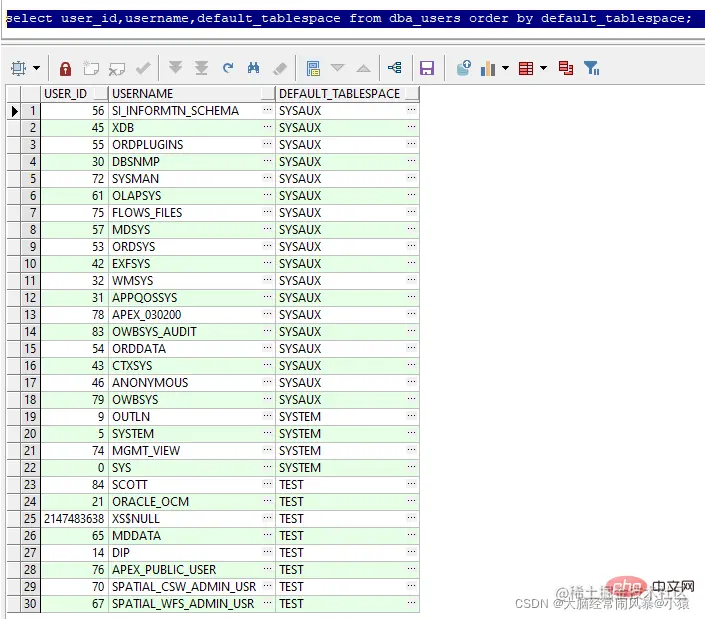Click the red report table icon

pyautogui.click(x=526, y=68)
